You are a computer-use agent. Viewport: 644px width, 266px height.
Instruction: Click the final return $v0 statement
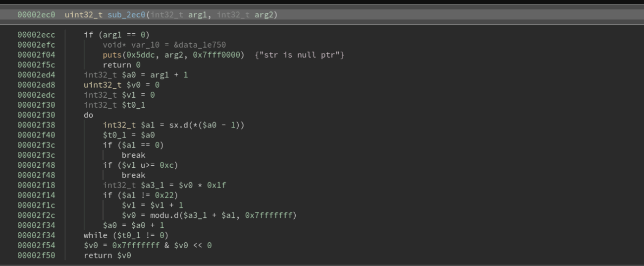click(x=107, y=255)
